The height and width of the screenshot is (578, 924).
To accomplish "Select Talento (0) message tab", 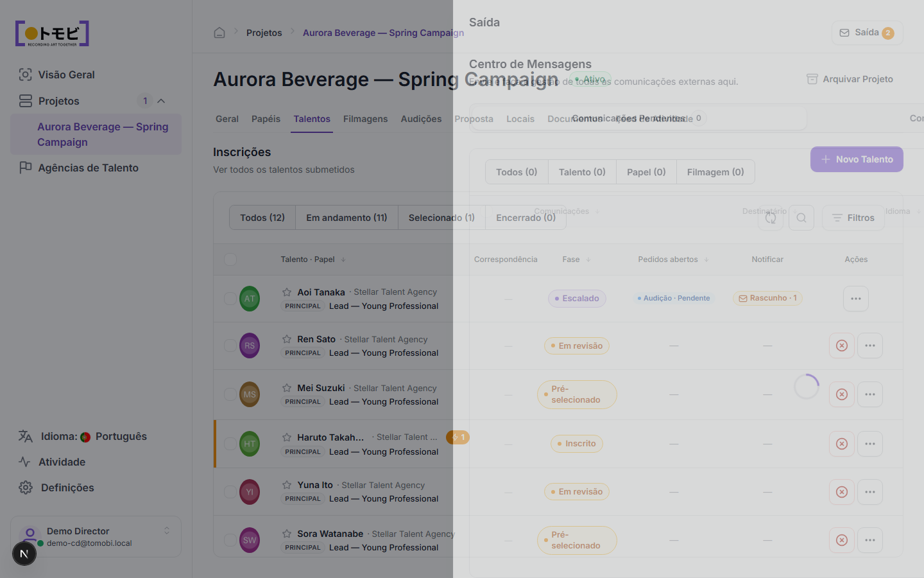I will [582, 172].
